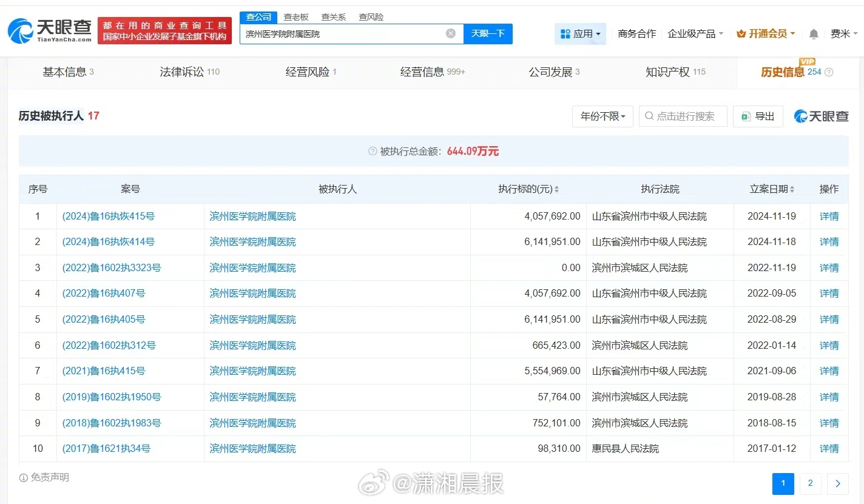Click help question mark beside 历史信息
This screenshot has width=864, height=504.
pyautogui.click(x=829, y=72)
